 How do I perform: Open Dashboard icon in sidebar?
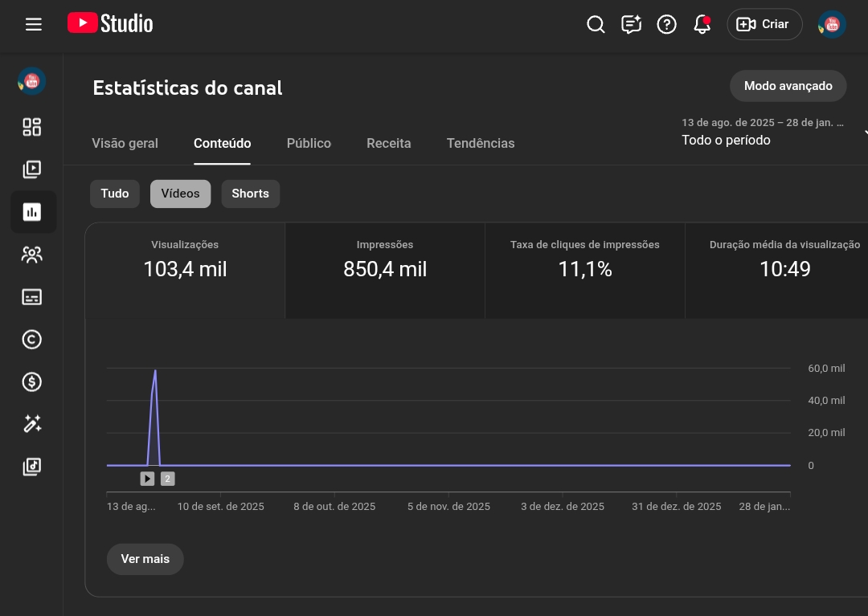point(32,127)
